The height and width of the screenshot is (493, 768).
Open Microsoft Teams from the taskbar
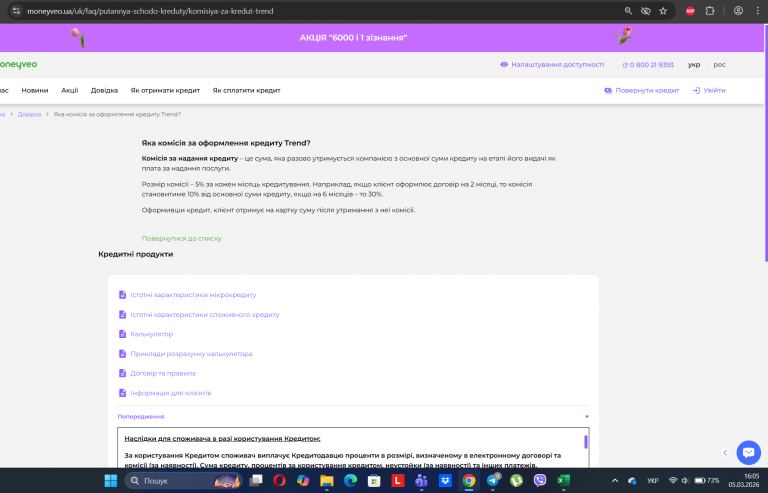pyautogui.click(x=421, y=481)
